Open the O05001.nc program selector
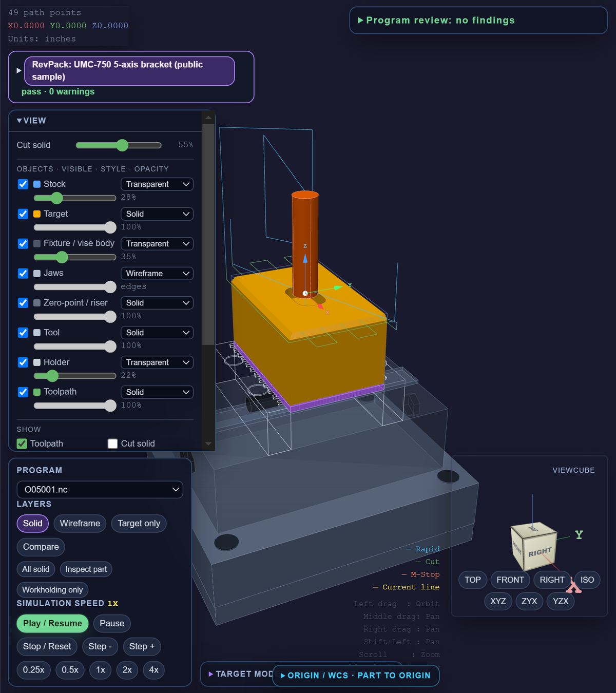Image resolution: width=616 pixels, height=693 pixels. [100, 490]
